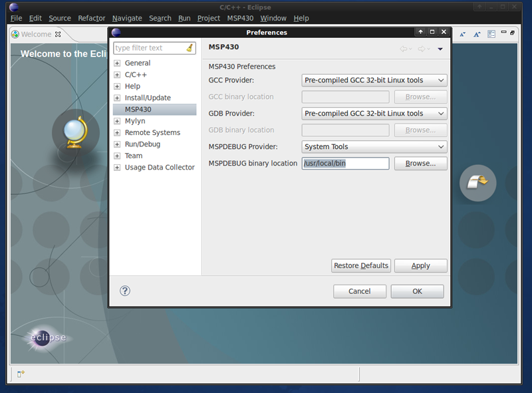Open Preferences view menu triangle
532x393 pixels.
tap(440, 49)
